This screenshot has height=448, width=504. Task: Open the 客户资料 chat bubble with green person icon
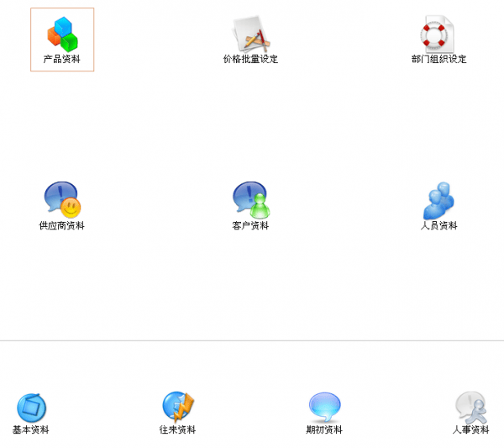250,200
